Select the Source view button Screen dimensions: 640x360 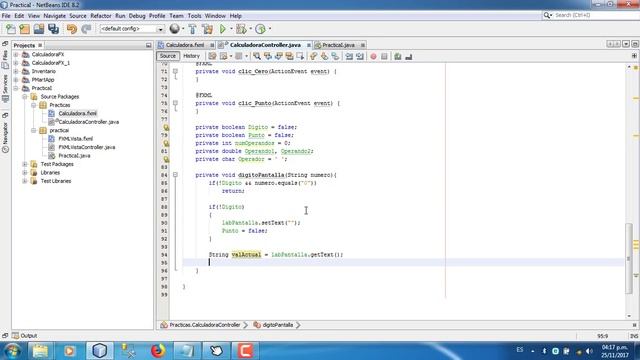pyautogui.click(x=168, y=56)
